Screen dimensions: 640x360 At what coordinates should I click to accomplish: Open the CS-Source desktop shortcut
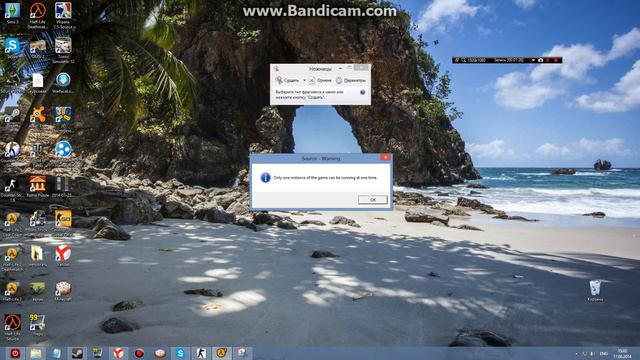[63, 16]
